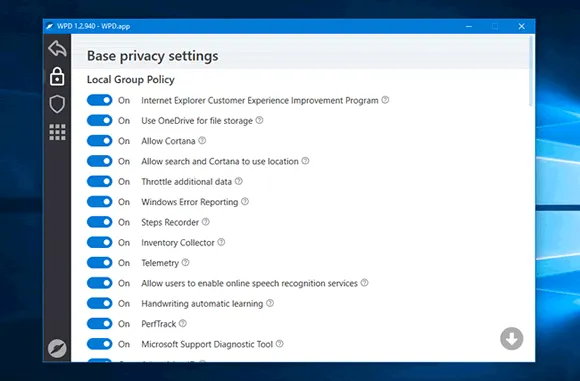Toggle online speech recognition services switch
This screenshot has height=381, width=580.
pyautogui.click(x=100, y=283)
